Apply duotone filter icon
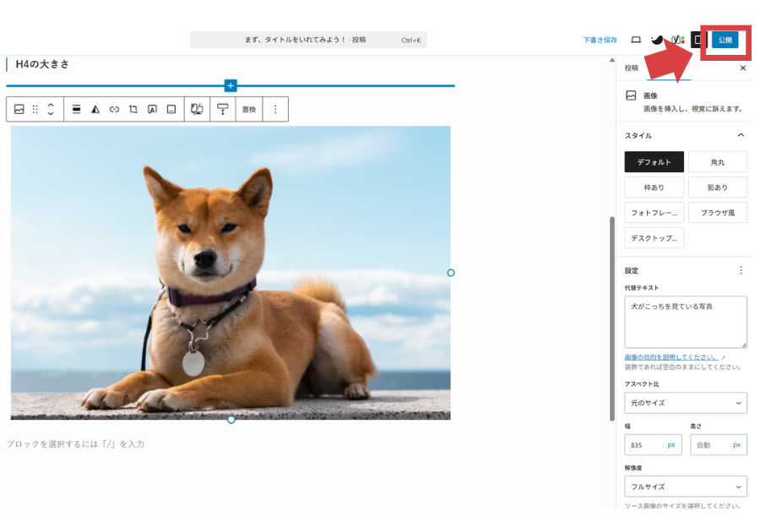The image size is (760, 532). coord(95,109)
